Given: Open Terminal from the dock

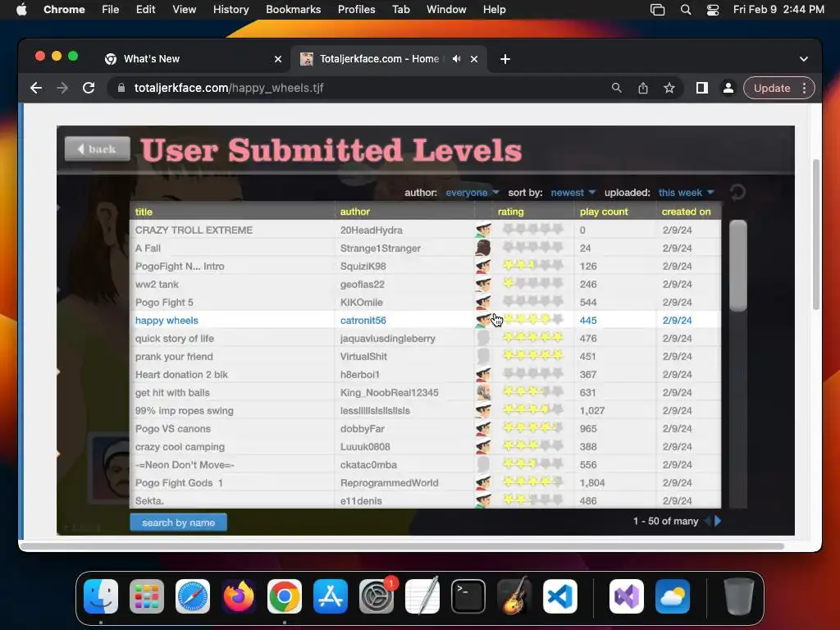Looking at the screenshot, I should pyautogui.click(x=468, y=596).
